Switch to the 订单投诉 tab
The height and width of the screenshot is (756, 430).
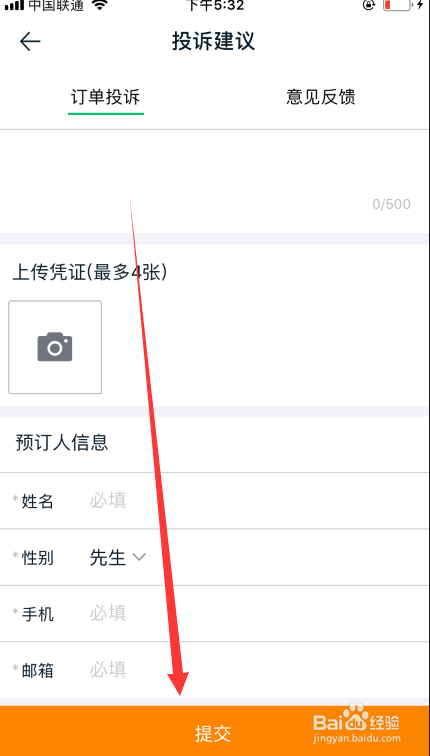(106, 98)
